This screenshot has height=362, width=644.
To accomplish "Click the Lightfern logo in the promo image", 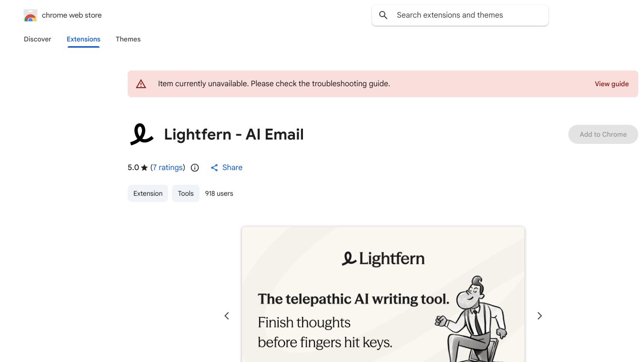I will (383, 258).
